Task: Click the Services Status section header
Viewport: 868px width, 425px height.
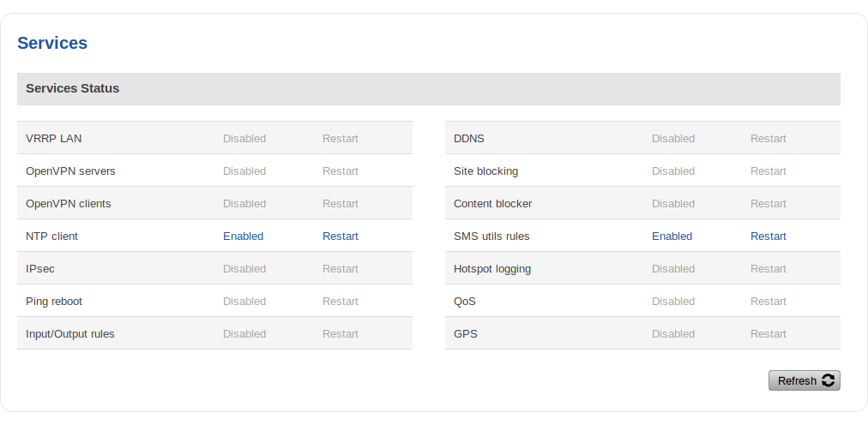Action: (73, 88)
